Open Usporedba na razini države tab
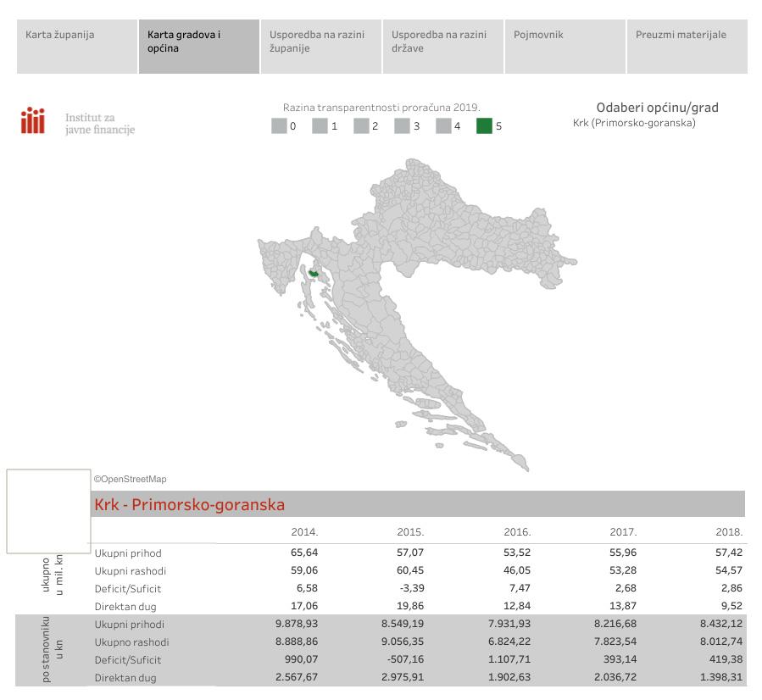 [442, 47]
